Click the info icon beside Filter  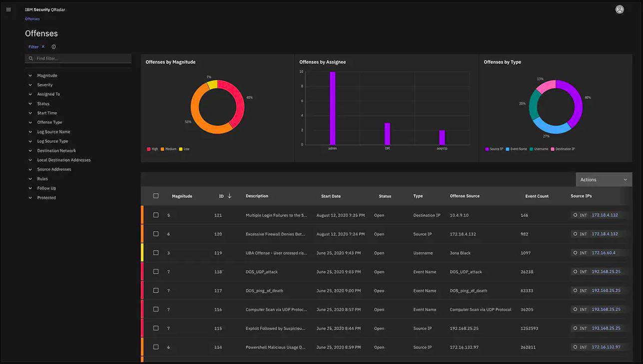point(53,47)
